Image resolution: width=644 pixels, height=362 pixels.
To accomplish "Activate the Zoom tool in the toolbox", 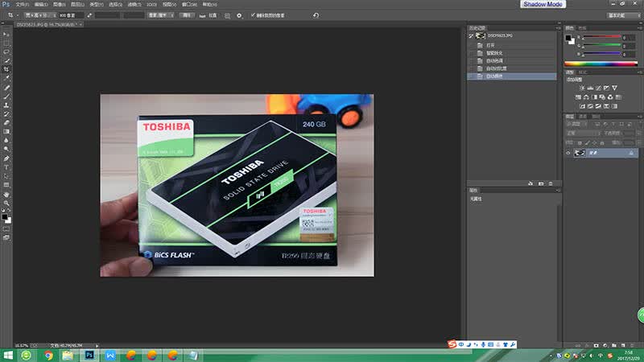I will [6, 204].
